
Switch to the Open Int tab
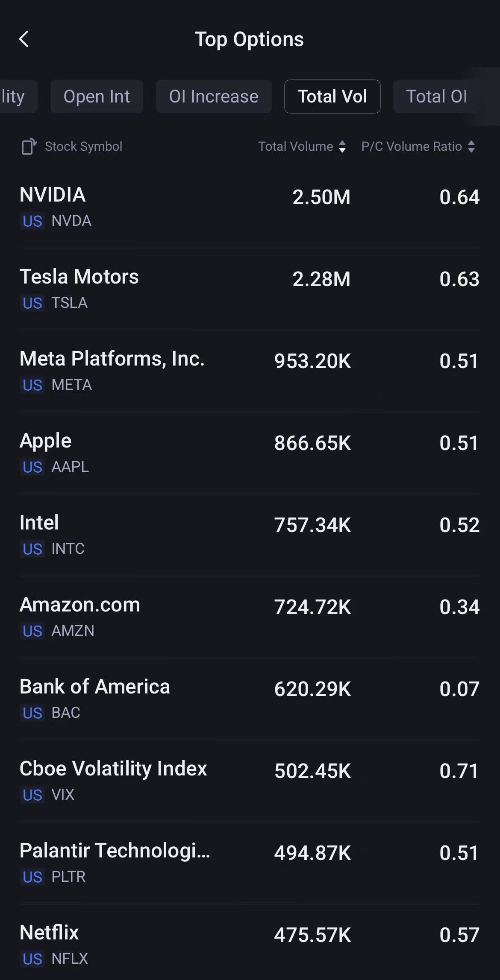point(97,97)
